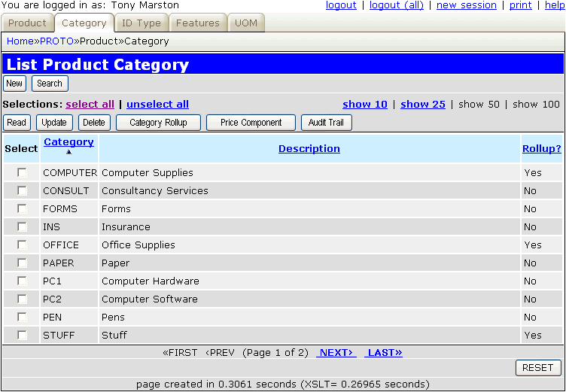View the Audit Trail
Viewport: 566px width, 392px height.
326,123
